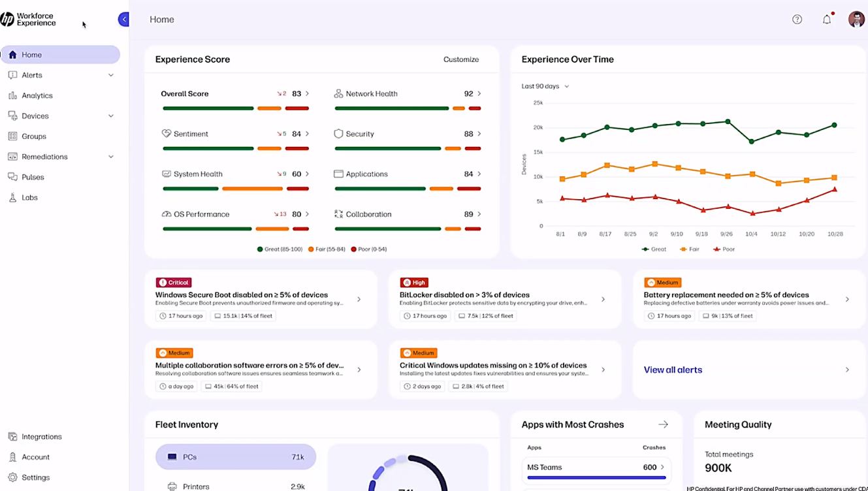The height and width of the screenshot is (491, 868).
Task: Open Network Health score details chevron
Action: [479, 93]
